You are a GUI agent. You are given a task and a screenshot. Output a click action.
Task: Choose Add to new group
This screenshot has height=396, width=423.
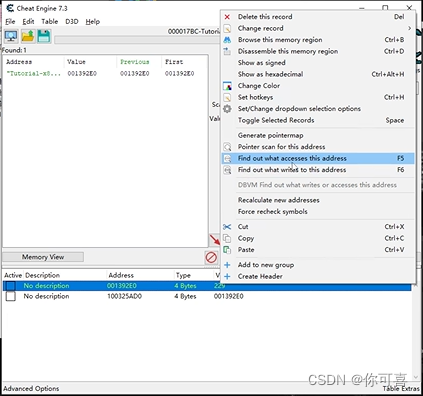click(x=318, y=265)
